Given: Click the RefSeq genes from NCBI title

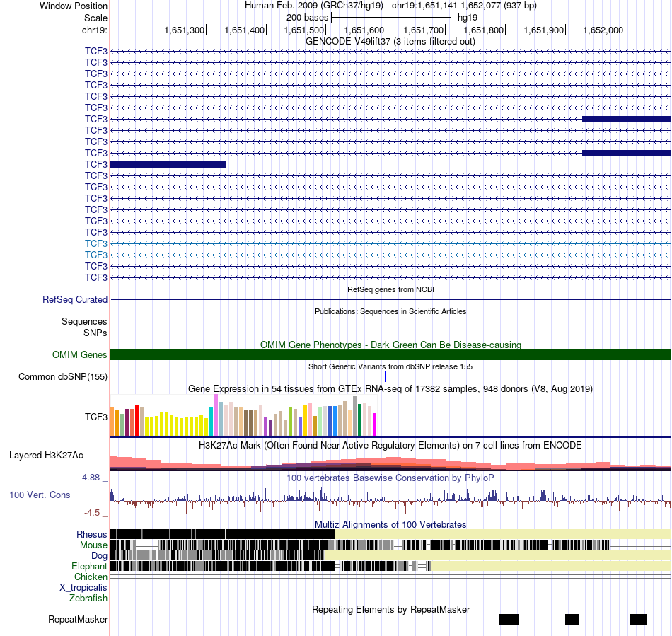Looking at the screenshot, I should click(390, 290).
